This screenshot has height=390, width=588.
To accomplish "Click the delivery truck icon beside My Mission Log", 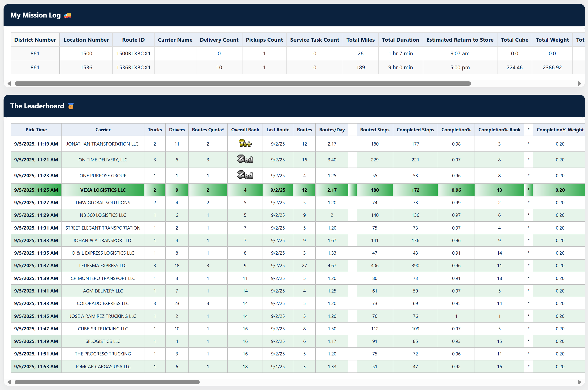I will pos(67,15).
